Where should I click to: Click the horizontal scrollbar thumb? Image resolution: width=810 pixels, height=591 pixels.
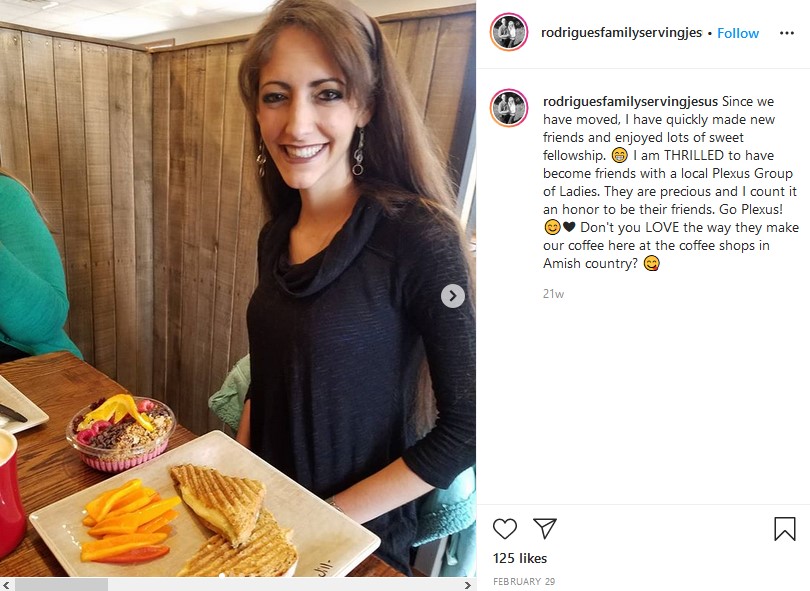pos(61,585)
